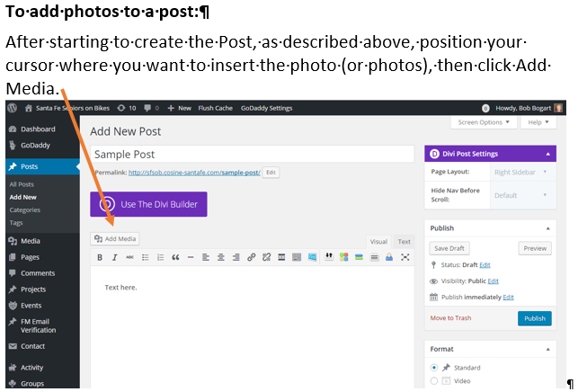The width and height of the screenshot is (578, 392).
Task: Click the user avatar next to Bob Bogart
Action: (558, 108)
